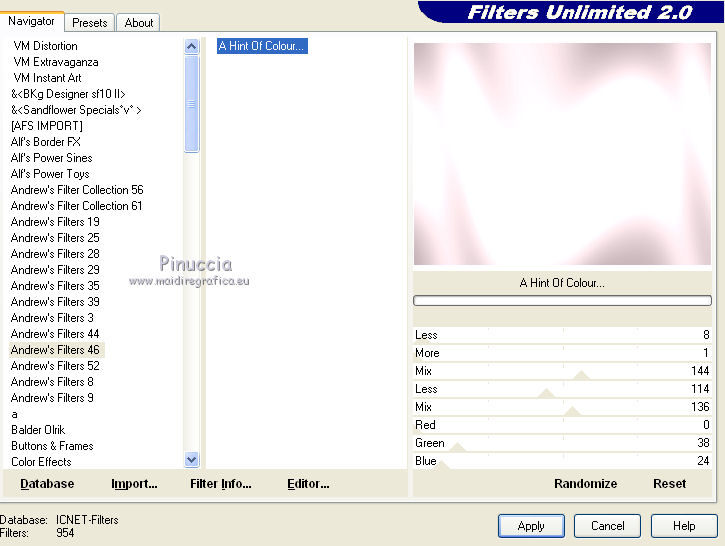The height and width of the screenshot is (546, 725).
Task: Select Andrew's Filters 29
Action: (x=55, y=270)
